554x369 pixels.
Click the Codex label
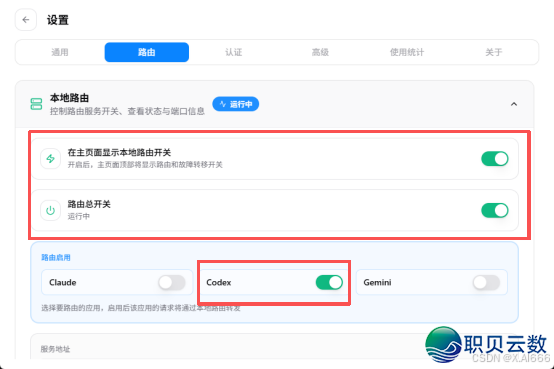[x=219, y=282]
